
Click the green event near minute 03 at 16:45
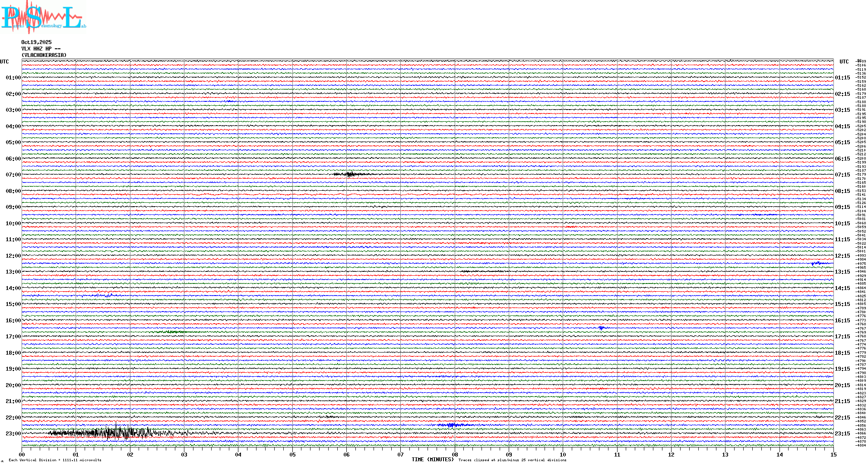point(172,332)
